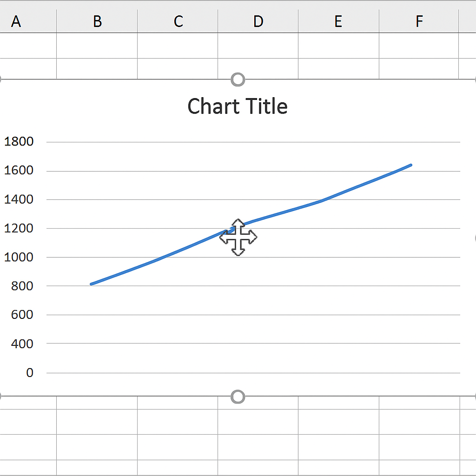This screenshot has width=476, height=476.
Task: Click the start of the blue line
Action: click(92, 284)
